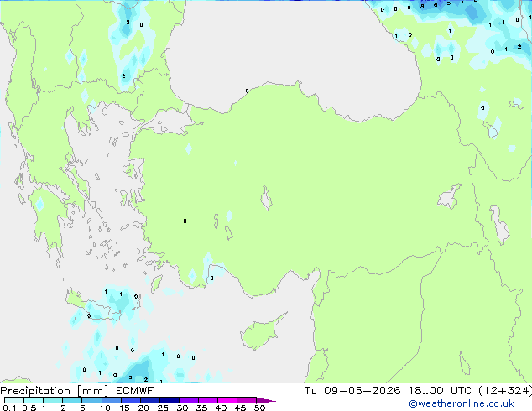Click the 0.5–1 mm legend swatch

tap(34, 400)
